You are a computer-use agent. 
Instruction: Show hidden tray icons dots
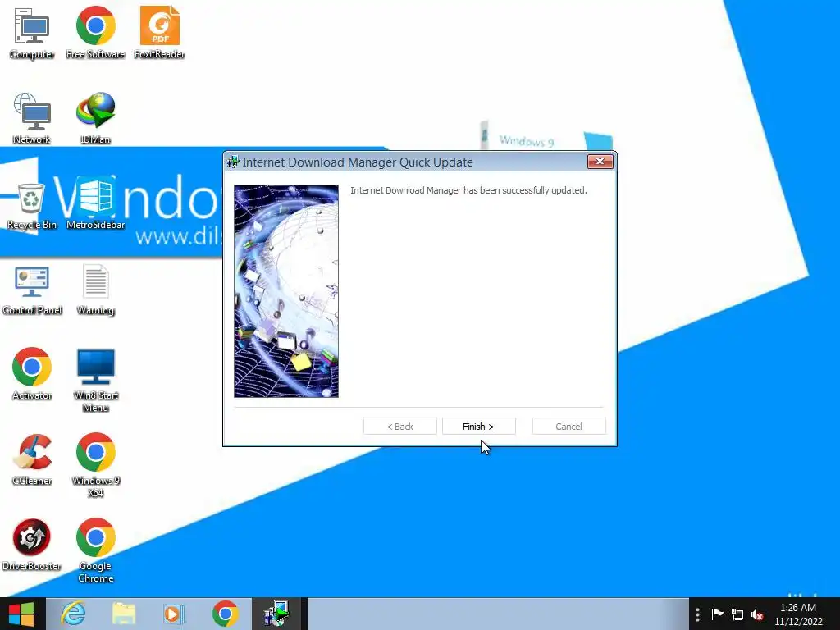pos(697,614)
